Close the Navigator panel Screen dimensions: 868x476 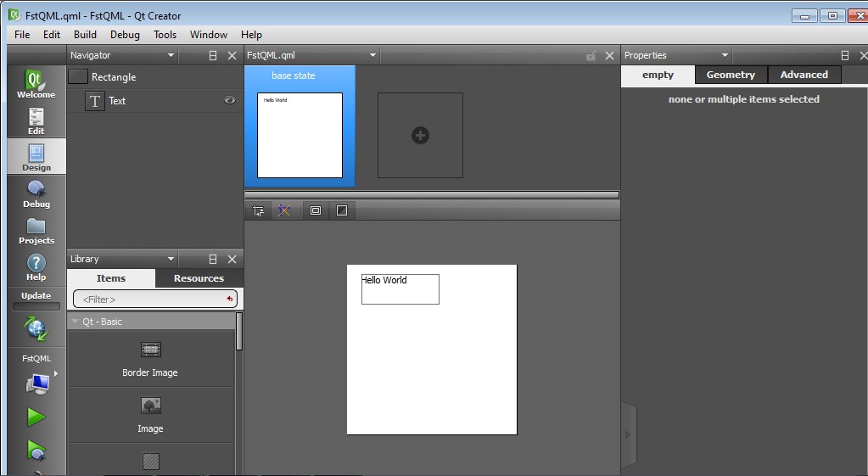[232, 55]
